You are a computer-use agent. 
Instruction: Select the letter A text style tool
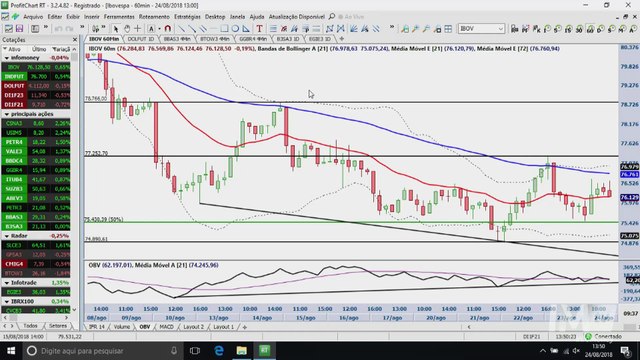point(151,29)
